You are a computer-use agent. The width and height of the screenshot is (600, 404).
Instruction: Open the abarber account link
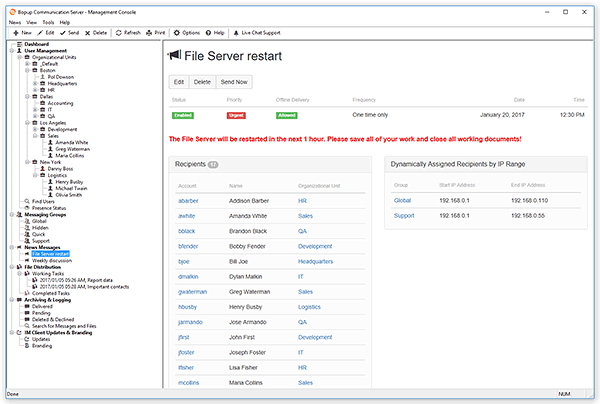click(x=188, y=201)
